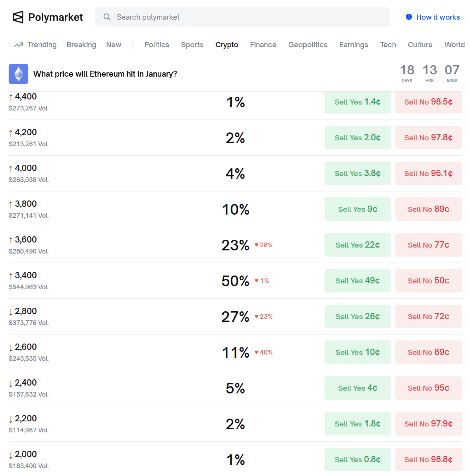Screen dimensions: 470x476
Task: Click the info icon beside How it works
Action: coord(409,17)
